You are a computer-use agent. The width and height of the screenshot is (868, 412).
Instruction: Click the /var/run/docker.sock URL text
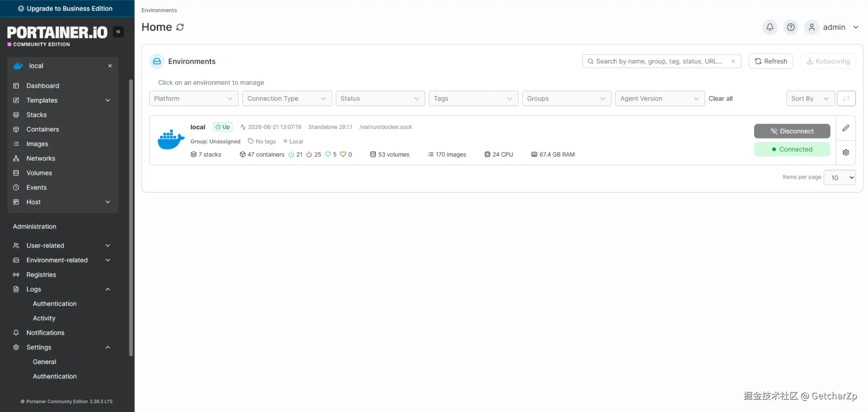[x=386, y=127]
